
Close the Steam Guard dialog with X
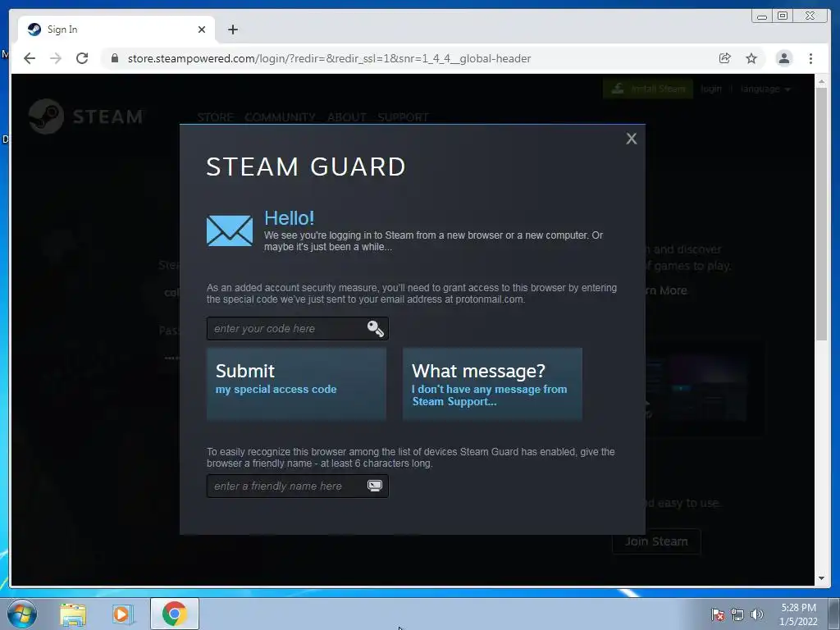[632, 139]
